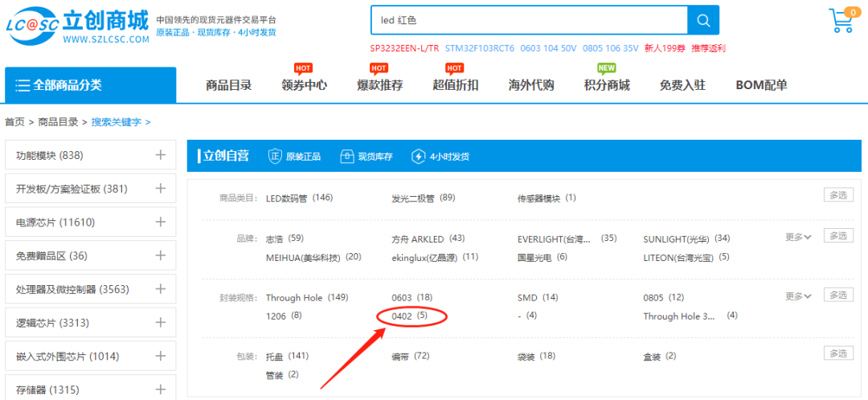Filter brand LITEON(台湾光宝) (5)

[x=686, y=257]
